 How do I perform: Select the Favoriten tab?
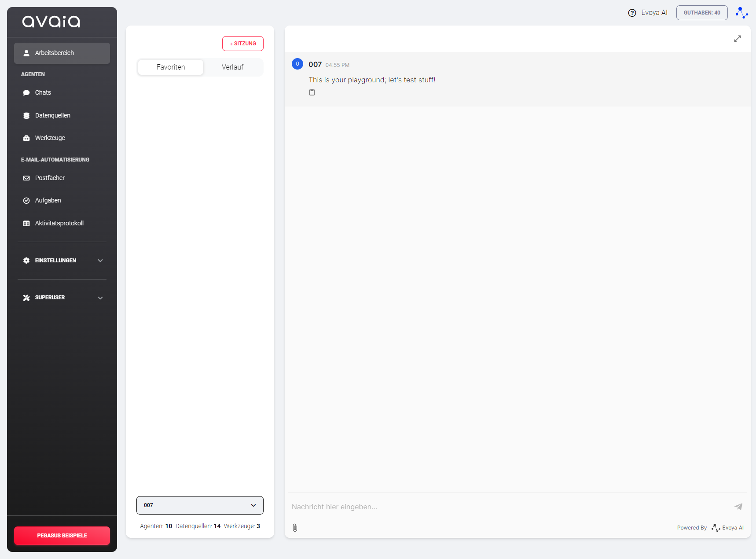171,67
